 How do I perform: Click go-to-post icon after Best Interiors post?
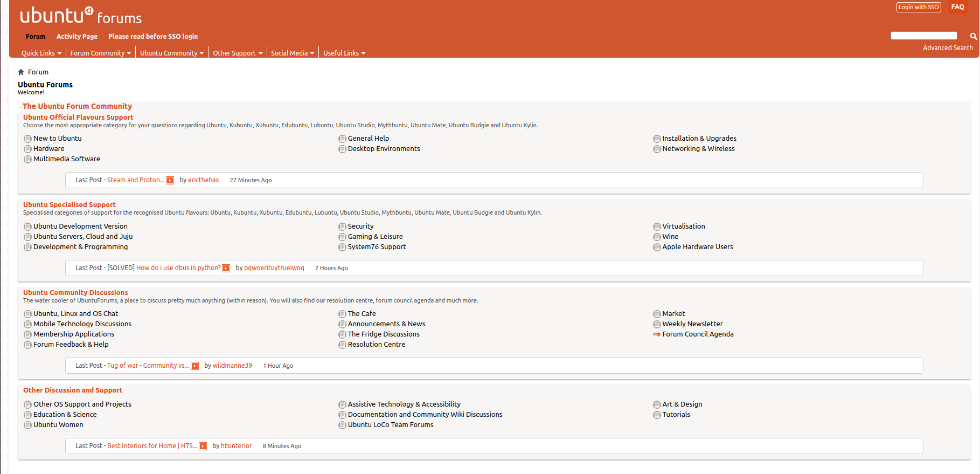203,446
